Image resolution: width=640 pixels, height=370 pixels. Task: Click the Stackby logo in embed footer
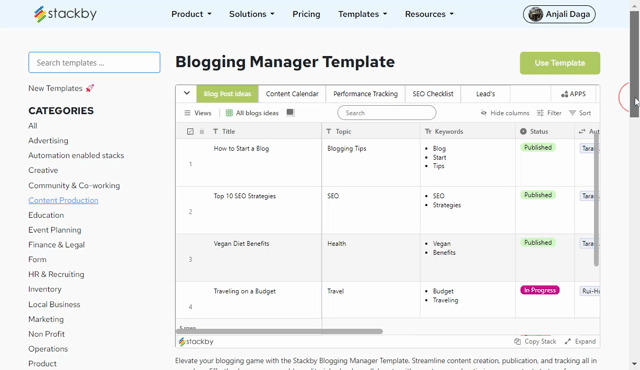pyautogui.click(x=196, y=341)
